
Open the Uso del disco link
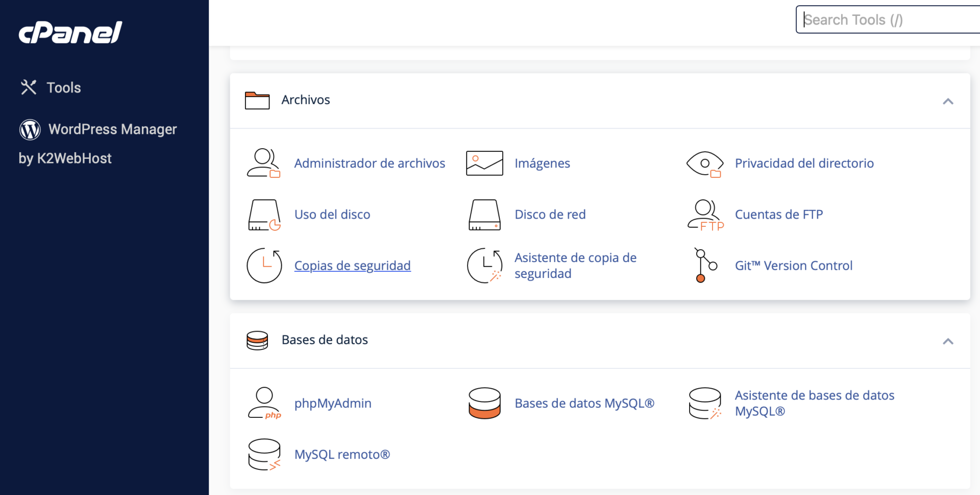tap(332, 214)
